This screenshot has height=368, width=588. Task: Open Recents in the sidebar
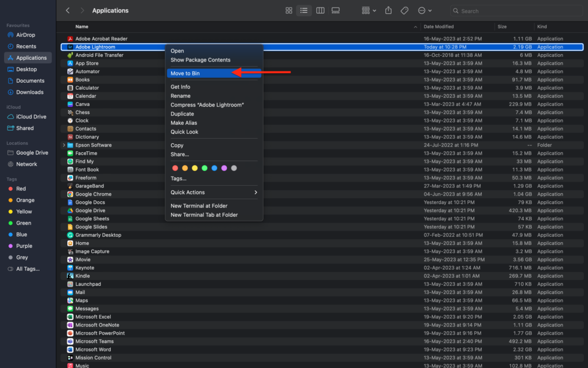click(28, 47)
